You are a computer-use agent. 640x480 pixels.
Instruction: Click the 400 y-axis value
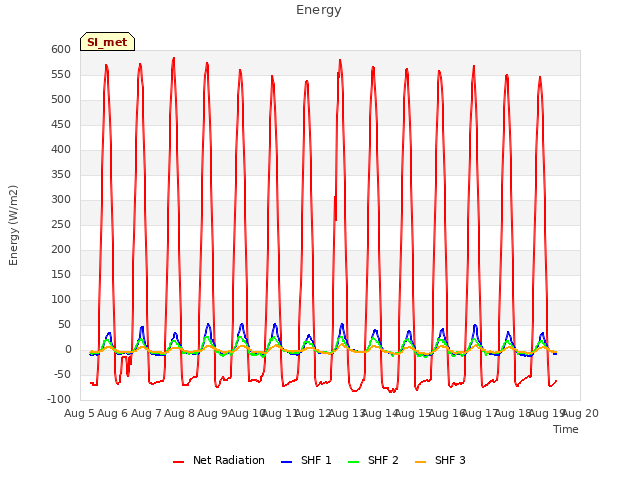pyautogui.click(x=61, y=149)
